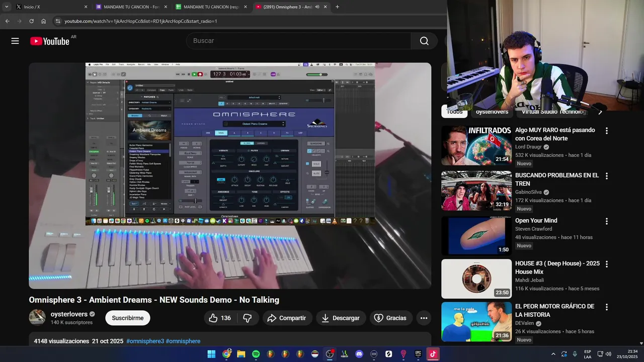Switch to MANDAME TU CANCION responses sheet tab
Screen dimensions: 644x362
(211, 7)
